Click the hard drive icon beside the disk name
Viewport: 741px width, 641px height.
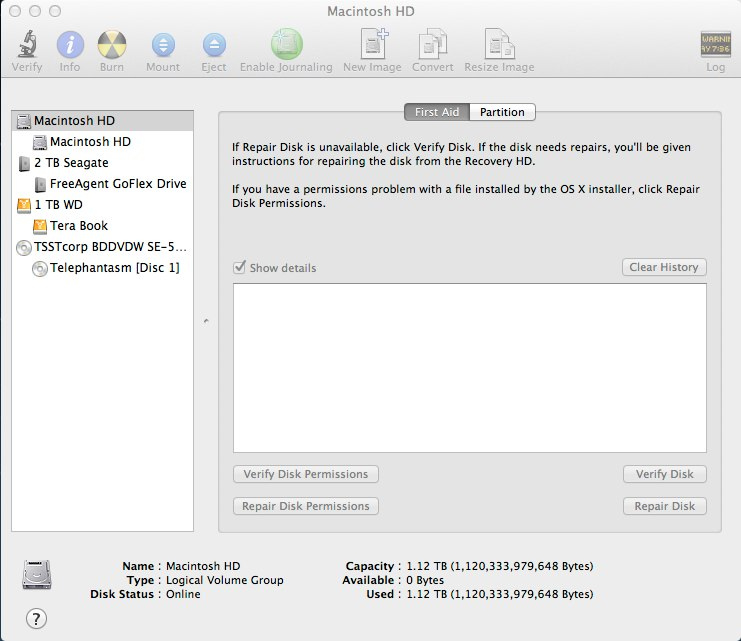coord(36,575)
